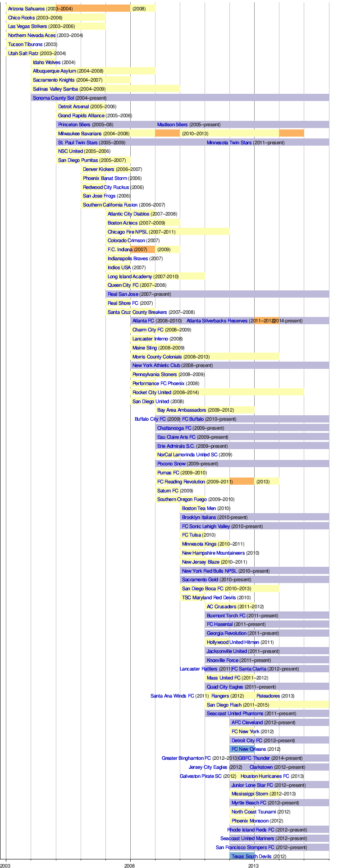Image resolution: width=338 pixels, height=868 pixels.
Task: Open Madison 56ers team page
Action: coord(172,124)
